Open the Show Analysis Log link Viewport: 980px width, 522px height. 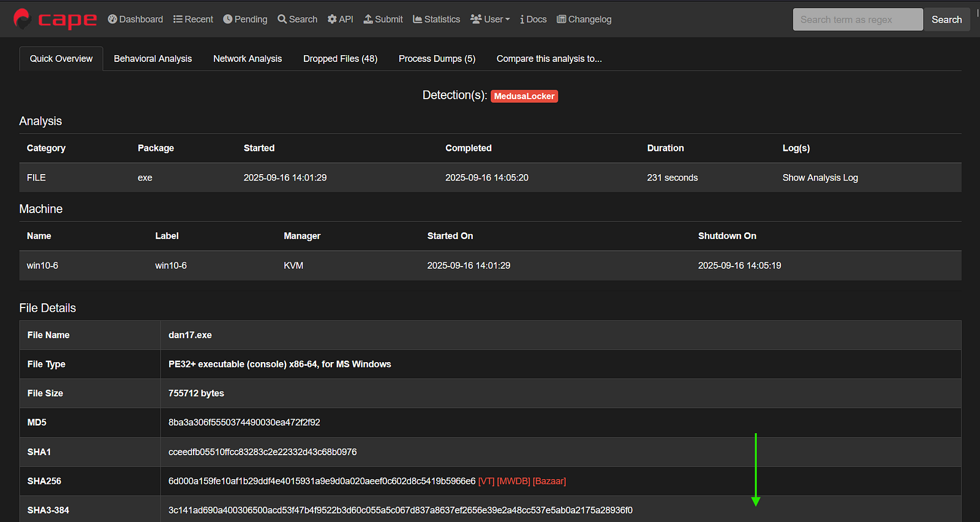coord(820,178)
